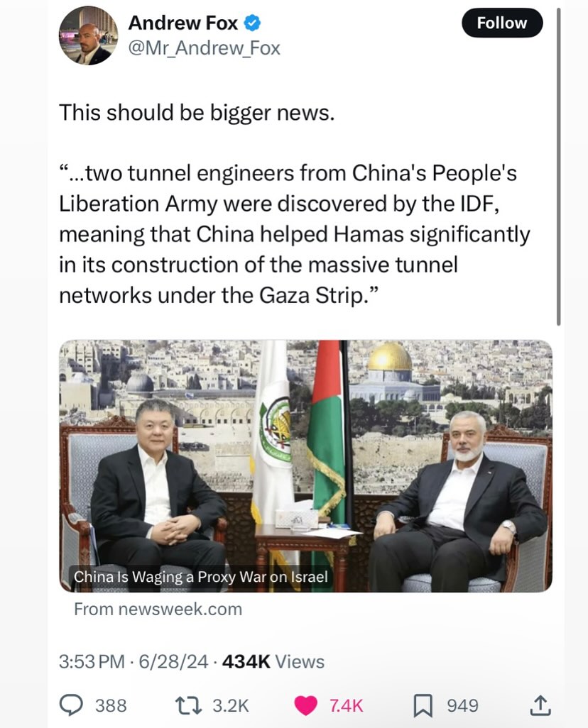This screenshot has width=588, height=728.
Task: Unlike the post via the pink heart
Action: click(306, 706)
